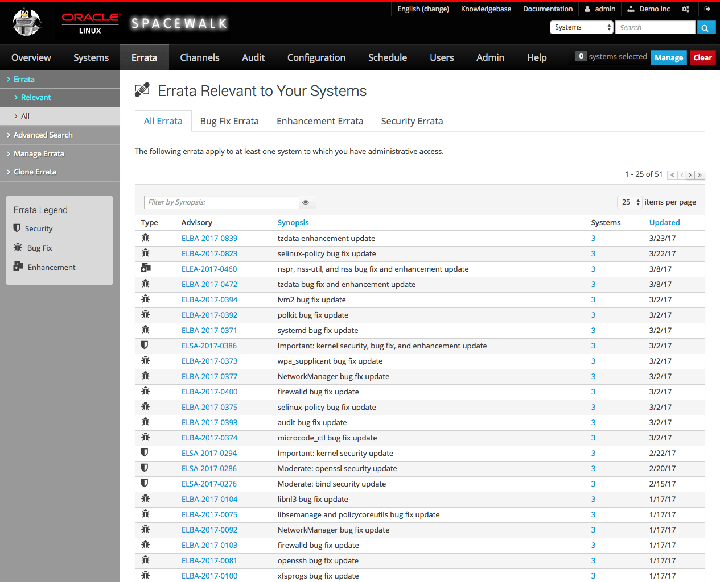Click the admin user icon
This screenshot has height=582, width=720.
[587, 9]
